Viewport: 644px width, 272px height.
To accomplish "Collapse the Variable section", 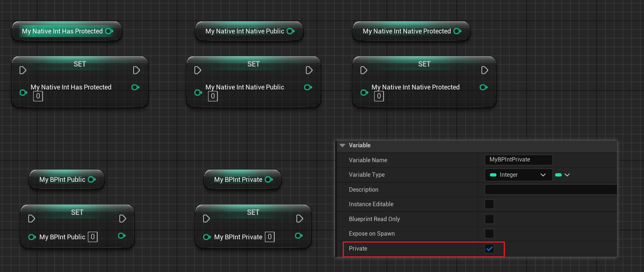I will coord(342,145).
